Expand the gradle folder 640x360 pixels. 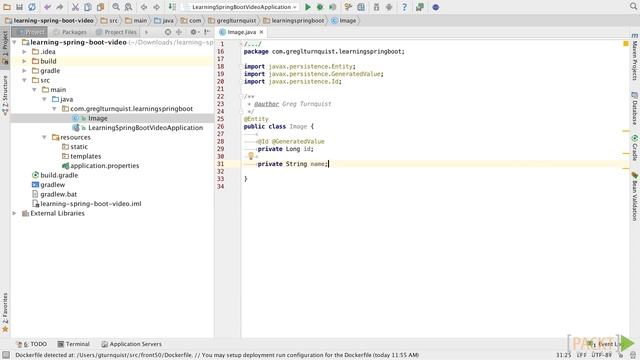[24, 71]
